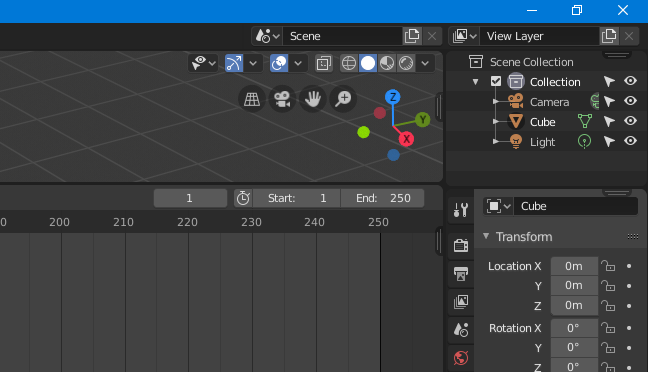Screen dimensions: 648x372
Task: Click the View Layer name field
Action: (539, 36)
